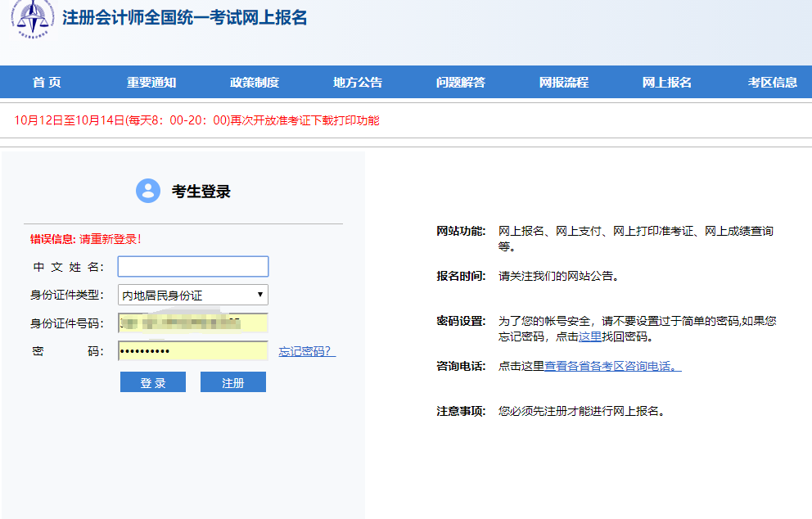Click into the 身份证件号码 field
The image size is (812, 519).
pos(193,323)
